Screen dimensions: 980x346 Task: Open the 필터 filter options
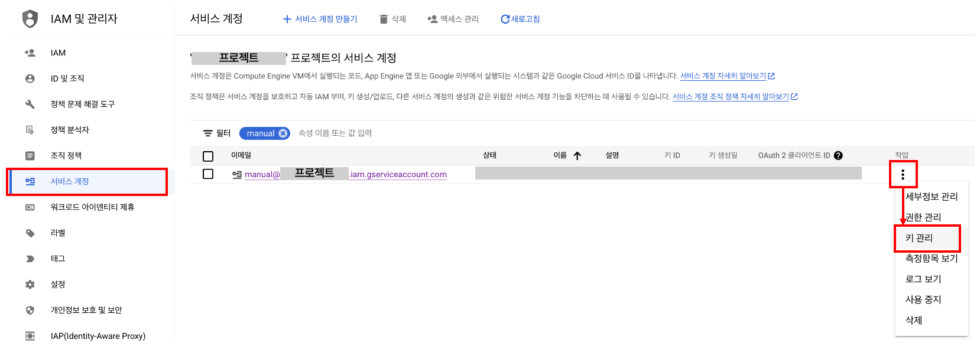216,133
